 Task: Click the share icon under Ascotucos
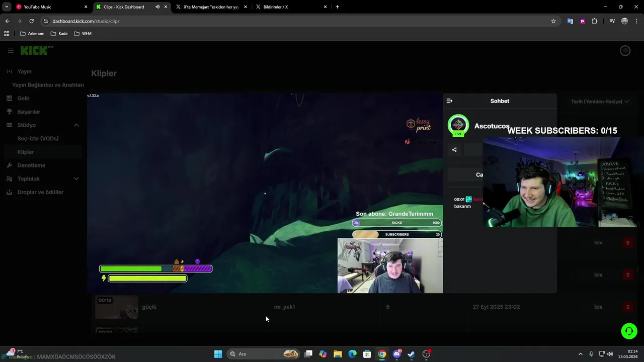[454, 150]
